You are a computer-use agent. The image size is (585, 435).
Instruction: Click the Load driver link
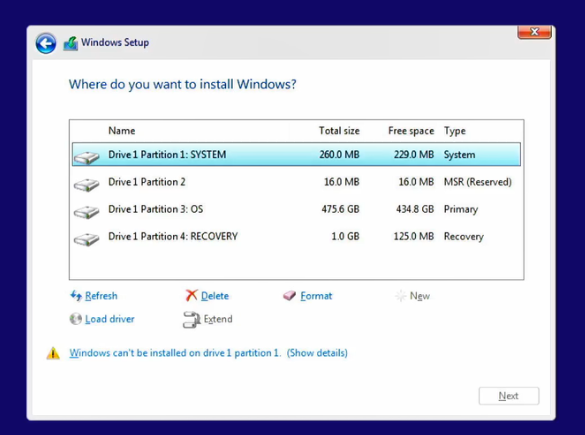(110, 319)
